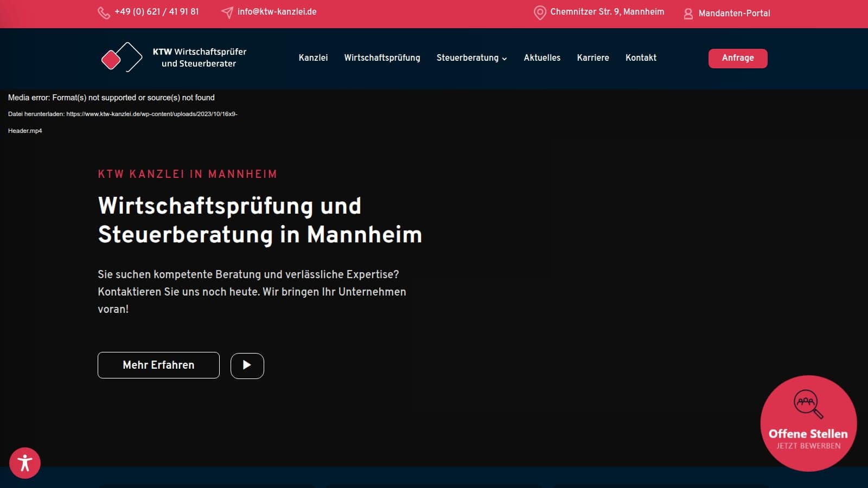Open the Karriere menu item
This screenshot has width=868, height=488.
(593, 57)
